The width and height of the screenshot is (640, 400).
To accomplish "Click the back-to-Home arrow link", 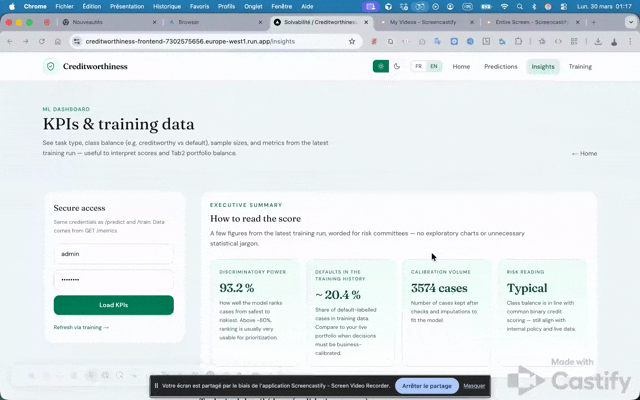I will [x=584, y=153].
